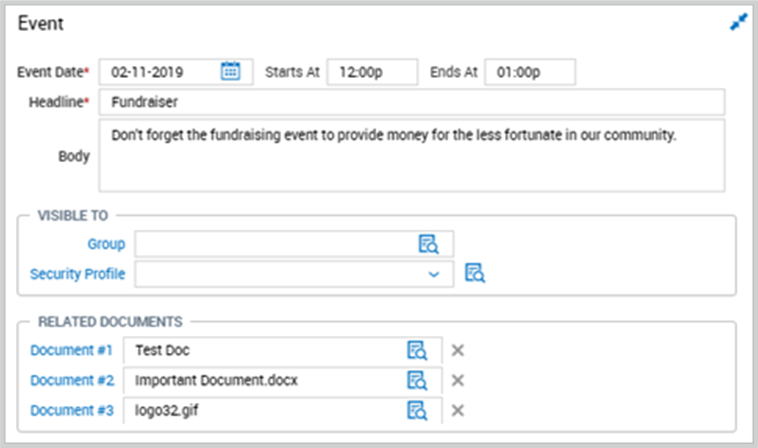This screenshot has height=448, width=758.
Task: Open the Group lookup search icon
Action: tap(428, 244)
